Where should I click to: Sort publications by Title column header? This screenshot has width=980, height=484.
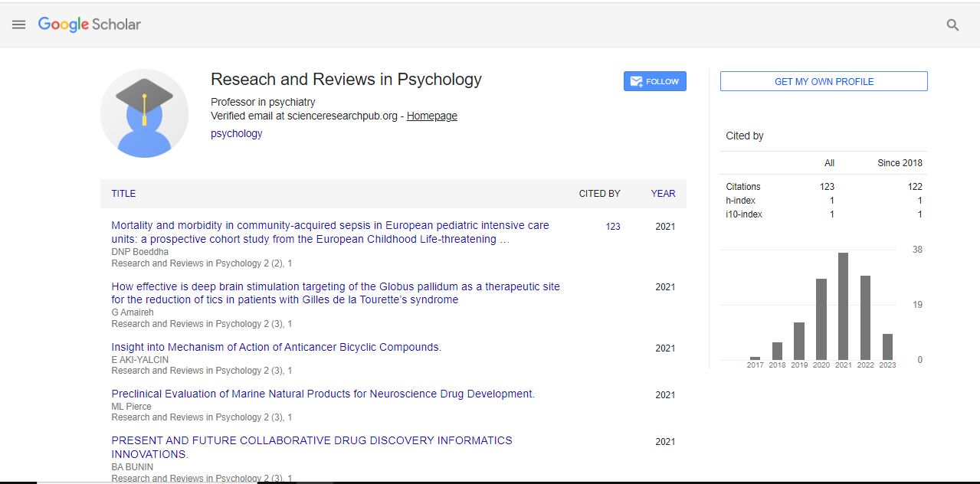coord(123,194)
